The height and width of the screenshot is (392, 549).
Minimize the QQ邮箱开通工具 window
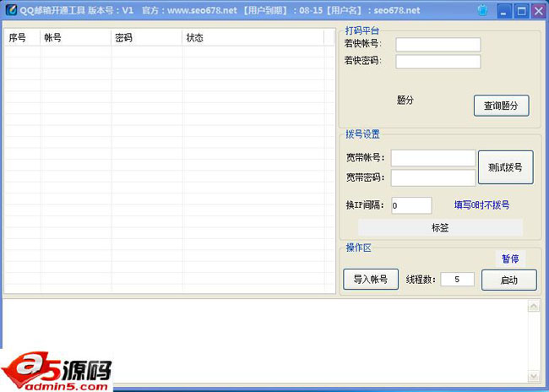point(503,11)
